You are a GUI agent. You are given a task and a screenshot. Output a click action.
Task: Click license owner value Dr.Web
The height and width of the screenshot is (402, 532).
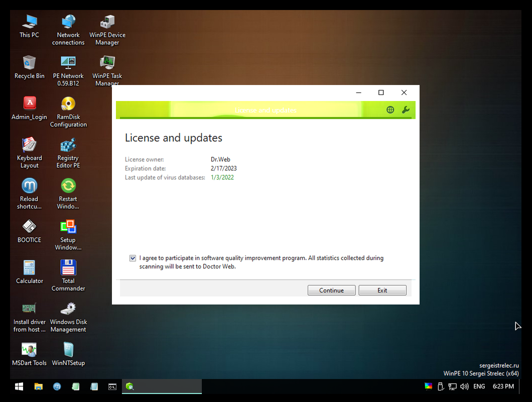pyautogui.click(x=220, y=159)
